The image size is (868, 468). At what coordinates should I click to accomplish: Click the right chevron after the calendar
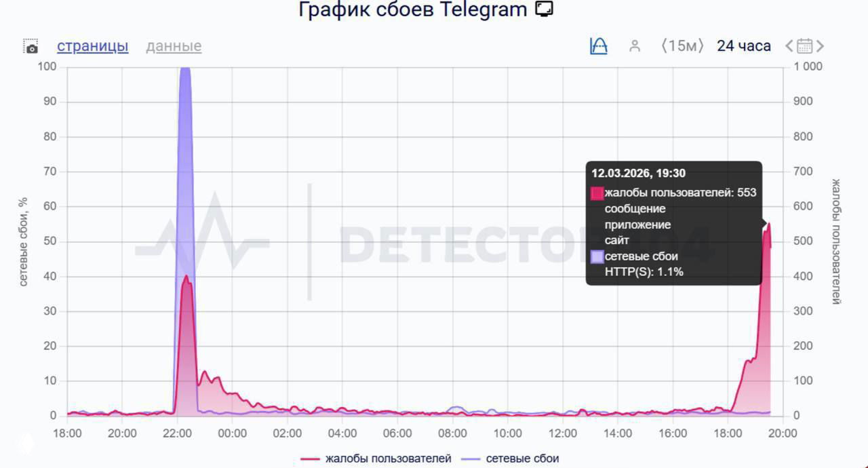click(821, 45)
